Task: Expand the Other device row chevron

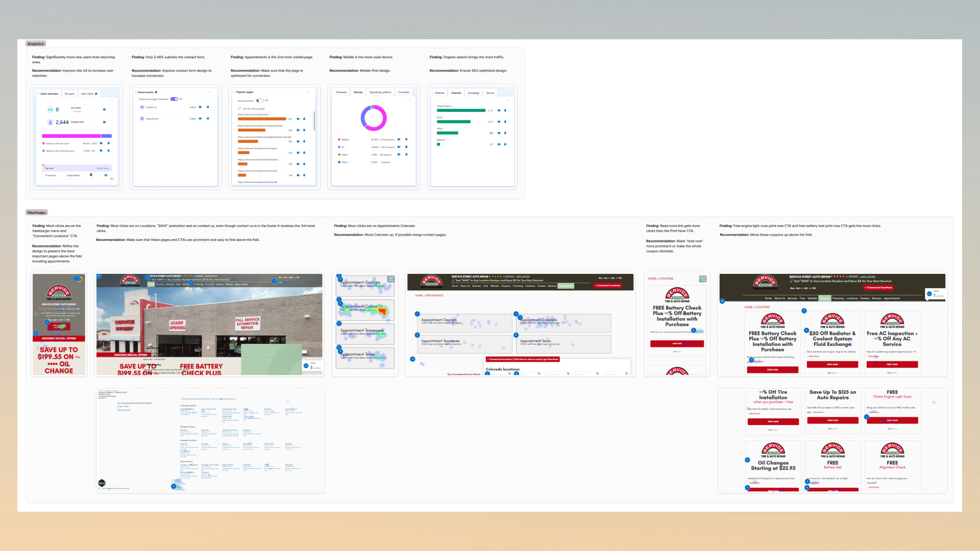Action: [x=350, y=162]
